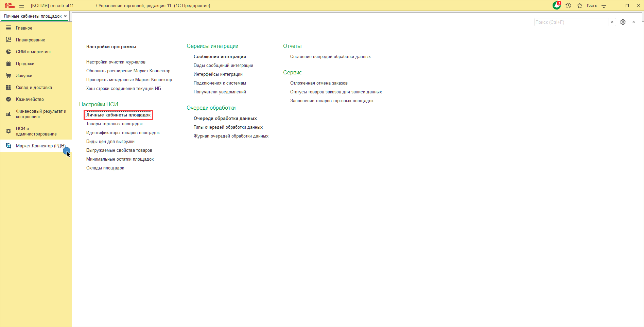Open Выгружаемые свойства товаров
The width and height of the screenshot is (644, 327).
(x=119, y=150)
